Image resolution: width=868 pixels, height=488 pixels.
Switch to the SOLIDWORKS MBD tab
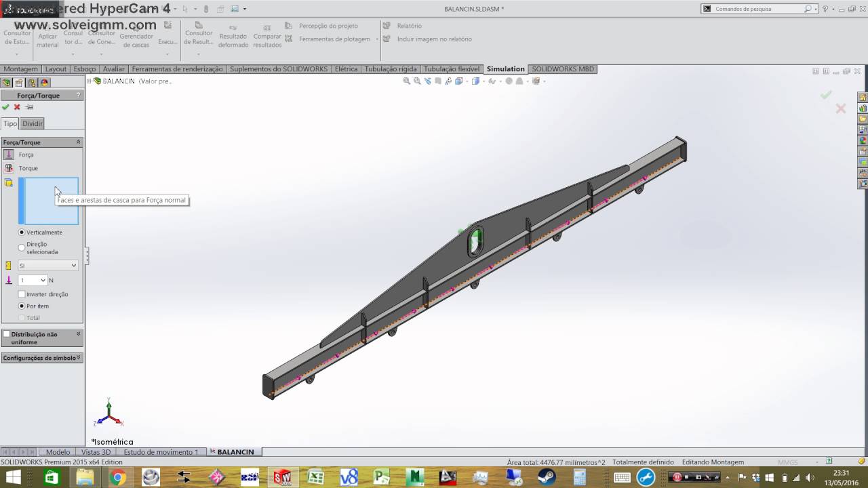[563, 69]
